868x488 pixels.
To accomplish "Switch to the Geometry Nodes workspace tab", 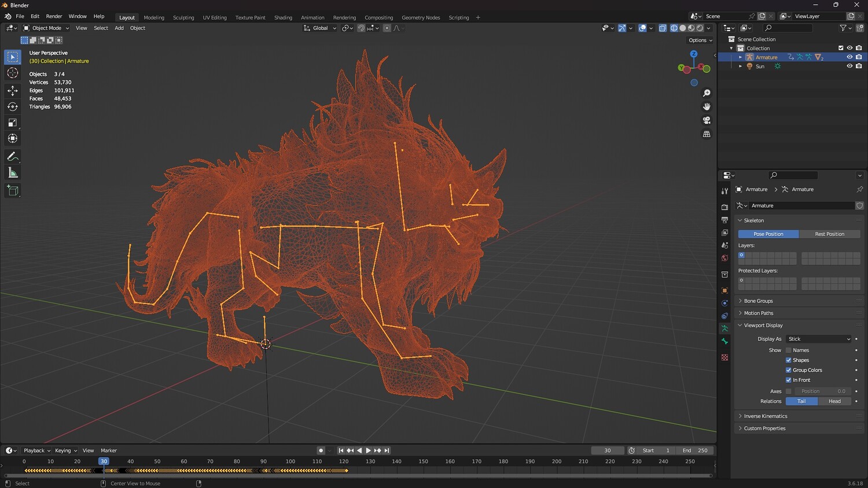I will [x=421, y=17].
